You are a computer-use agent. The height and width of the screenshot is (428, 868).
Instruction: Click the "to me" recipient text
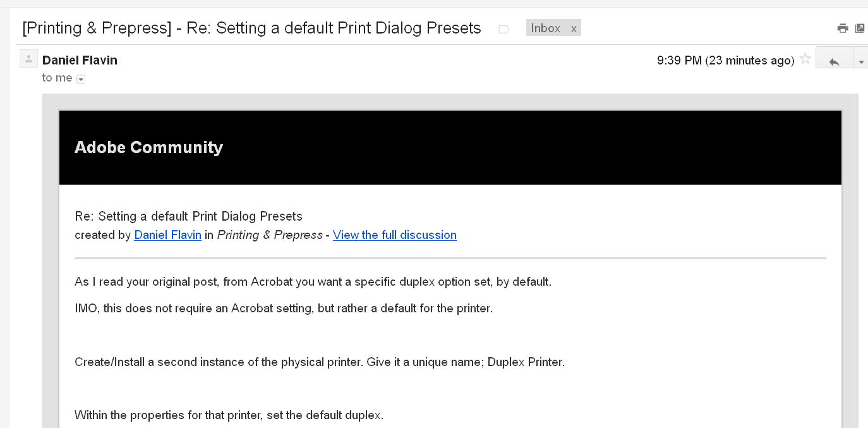tap(57, 78)
